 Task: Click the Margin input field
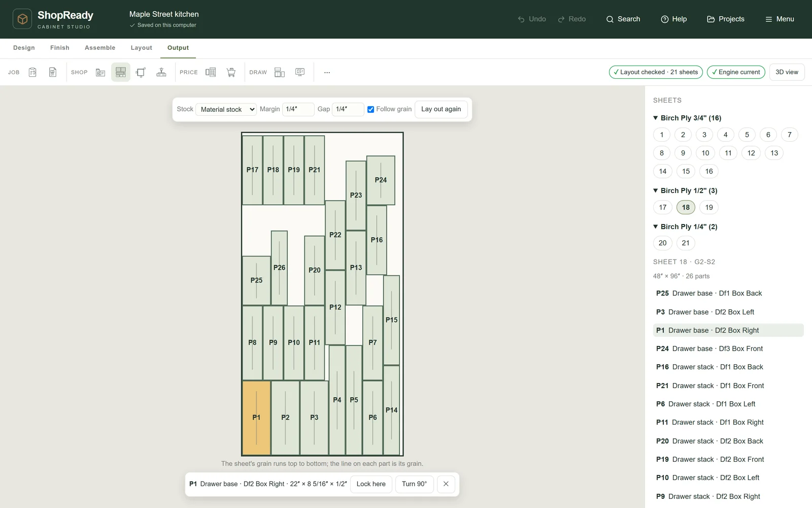pos(298,109)
